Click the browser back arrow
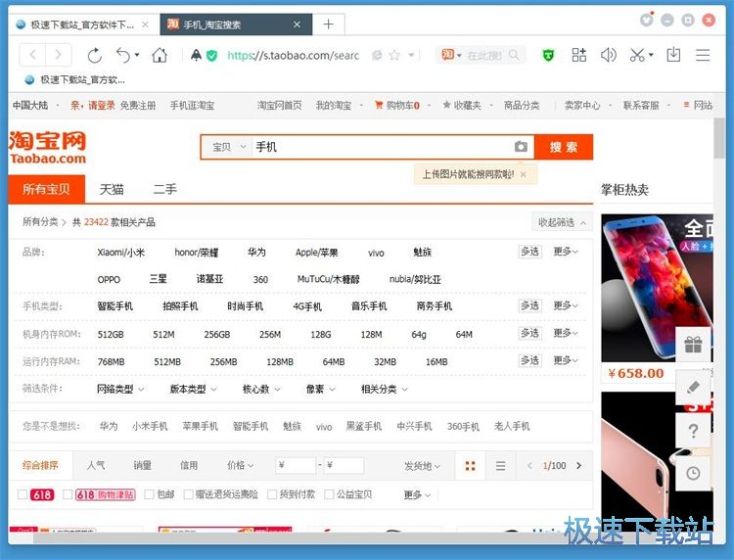 click(32, 55)
